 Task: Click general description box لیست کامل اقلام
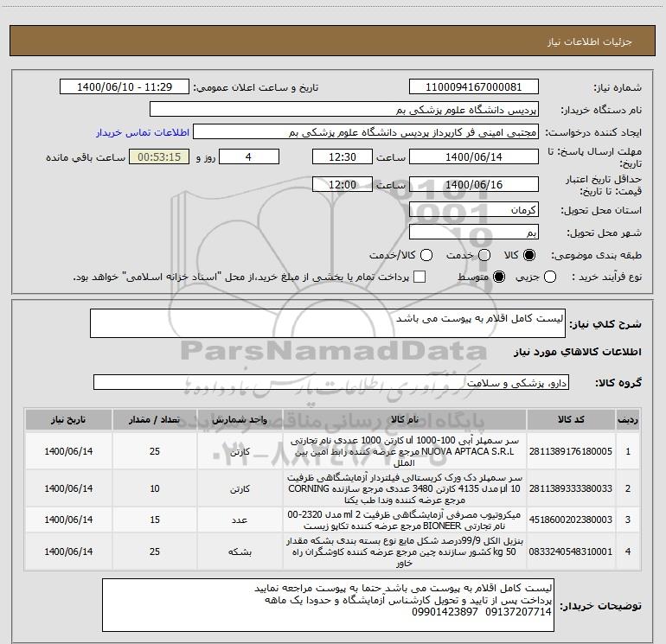coord(328,323)
